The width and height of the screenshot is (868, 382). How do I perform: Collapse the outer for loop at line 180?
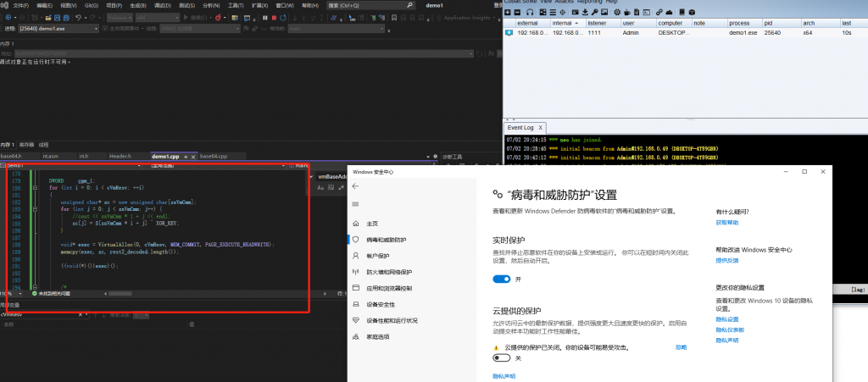tap(34, 187)
